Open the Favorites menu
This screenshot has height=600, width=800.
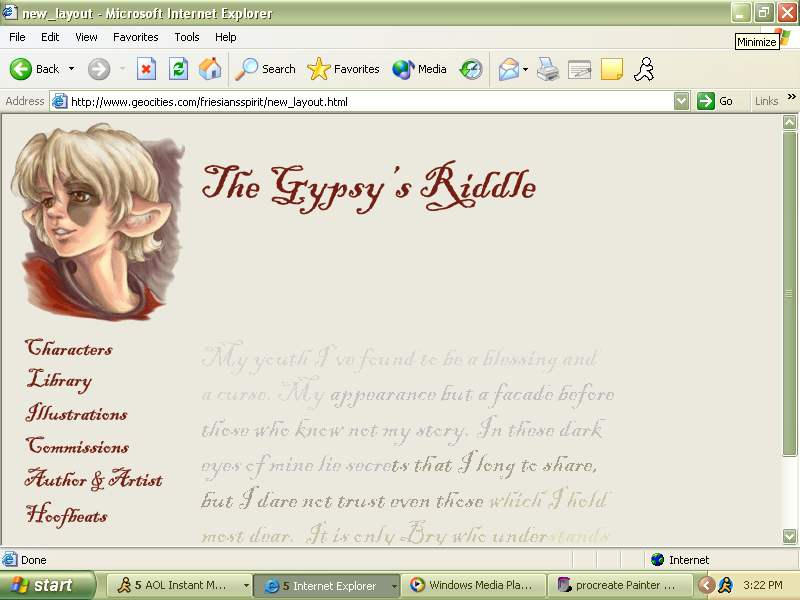[x=136, y=37]
